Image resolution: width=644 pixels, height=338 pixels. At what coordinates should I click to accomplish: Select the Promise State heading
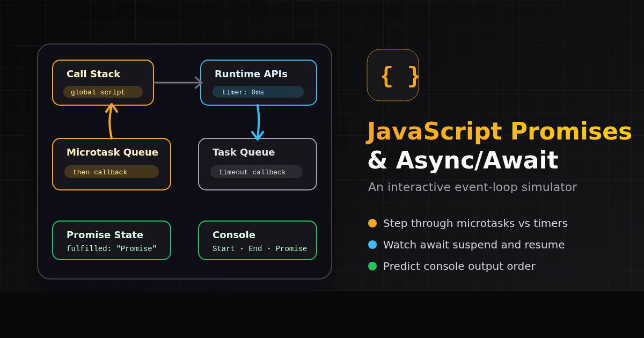105,234
